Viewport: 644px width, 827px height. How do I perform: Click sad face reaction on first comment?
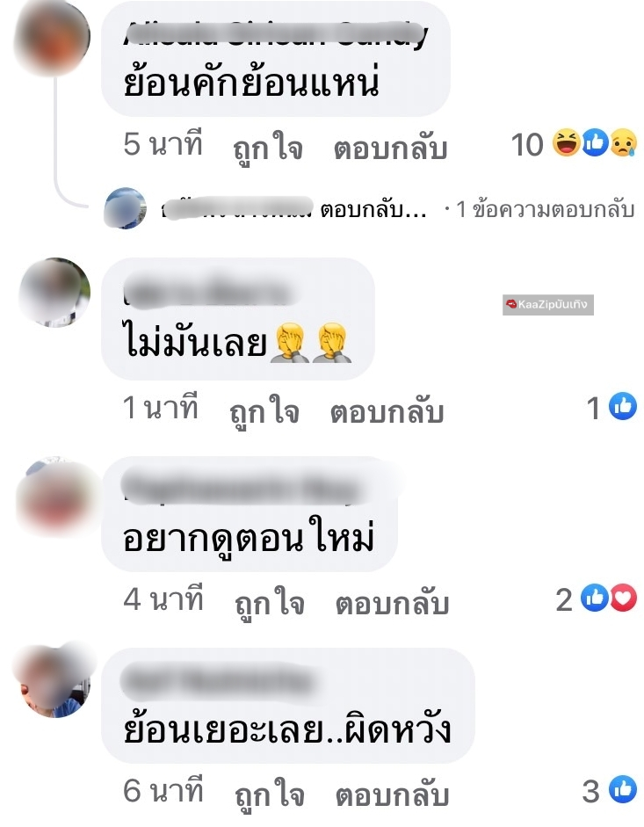624,142
